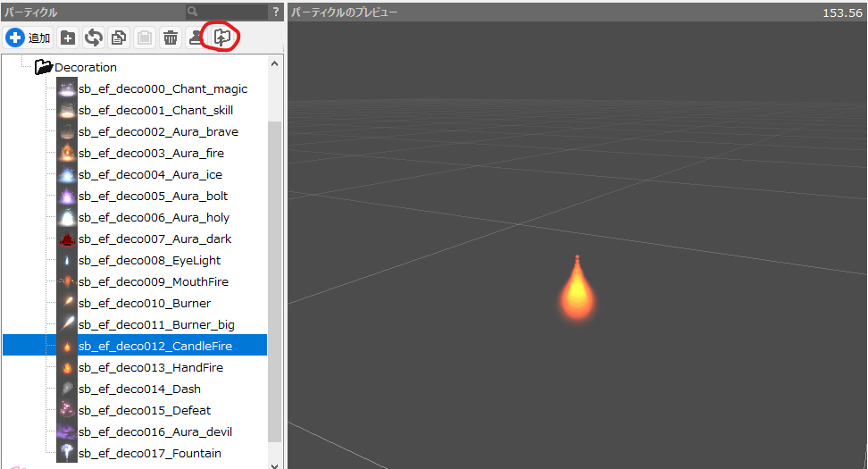
Task: Click the sb_ef_deco004_Aura_ice thumbnail image
Action: tap(67, 174)
